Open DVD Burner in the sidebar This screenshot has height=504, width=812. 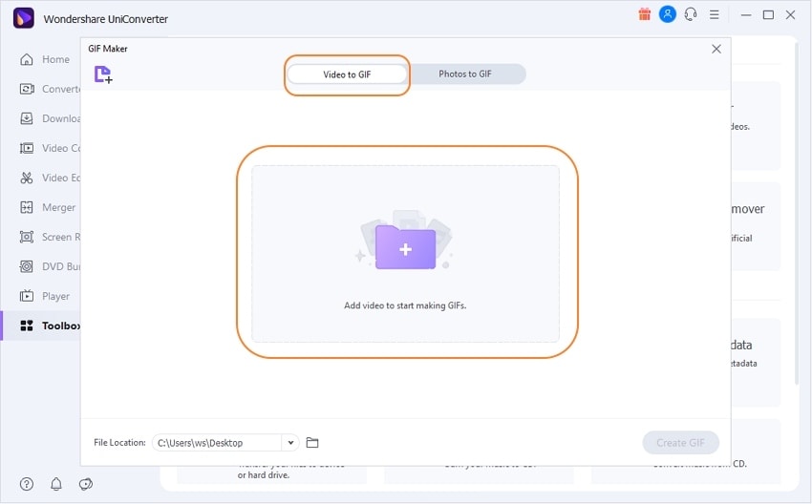coord(49,266)
